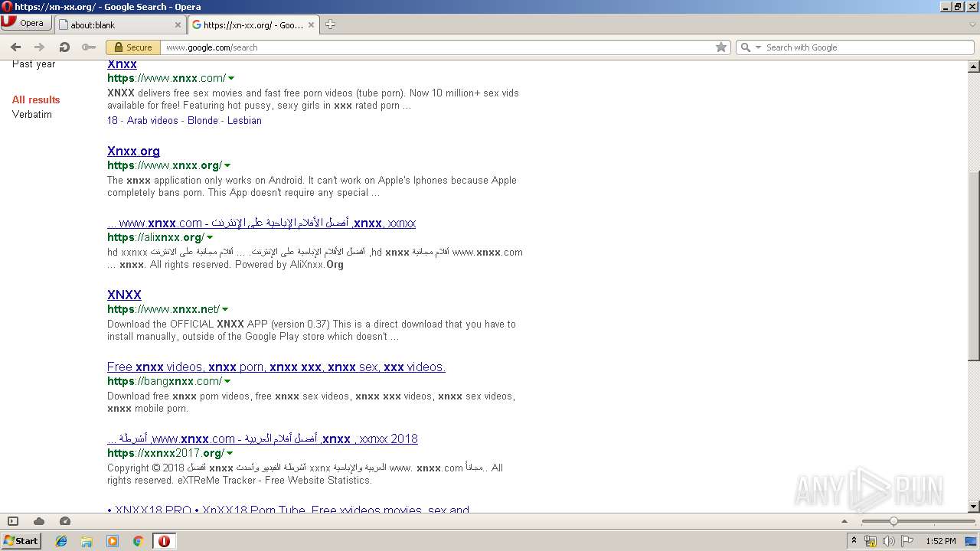Image resolution: width=980 pixels, height=551 pixels.
Task: Show the Secure connection badge details
Action: point(132,47)
